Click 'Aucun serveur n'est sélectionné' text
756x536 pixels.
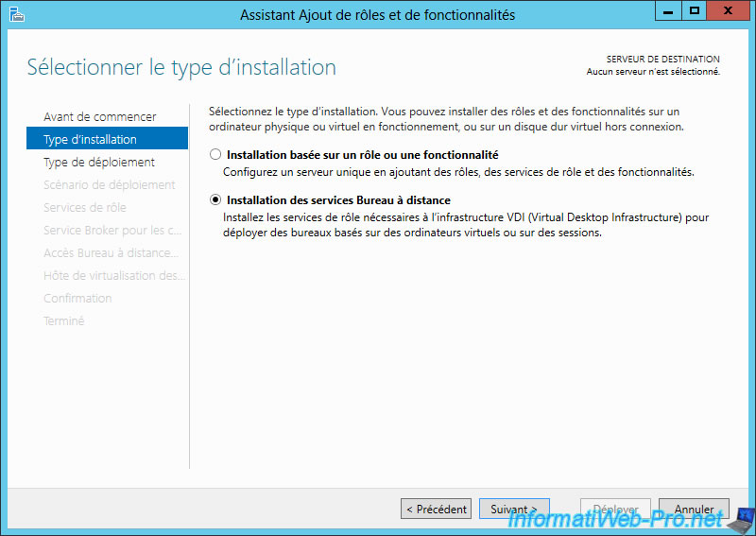[x=653, y=72]
